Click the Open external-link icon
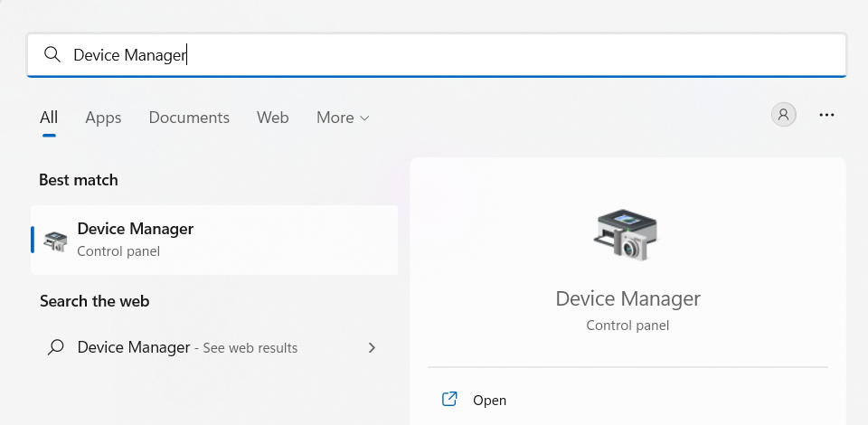 click(449, 400)
